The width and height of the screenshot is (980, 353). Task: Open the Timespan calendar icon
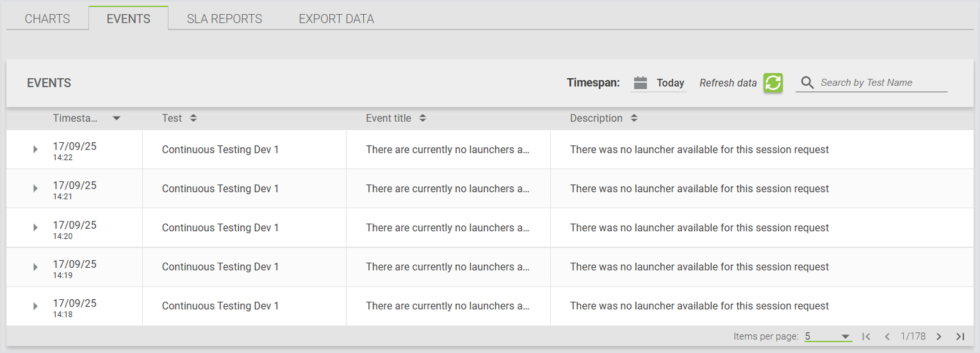(641, 83)
